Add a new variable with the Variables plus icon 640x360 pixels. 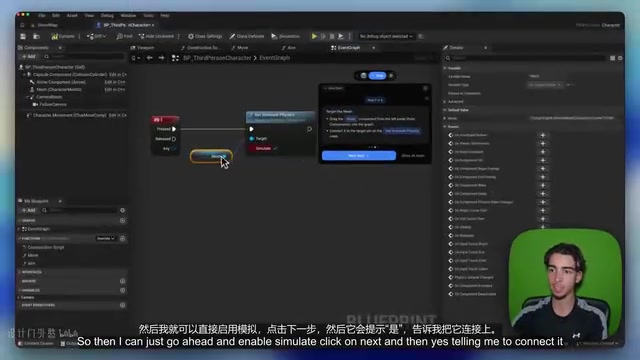coord(122,290)
